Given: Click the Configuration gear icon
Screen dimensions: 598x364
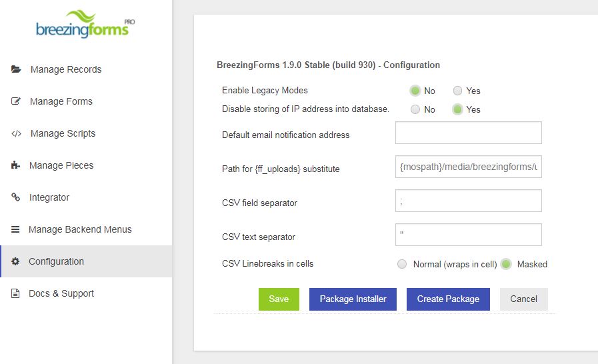Looking at the screenshot, I should click(15, 261).
